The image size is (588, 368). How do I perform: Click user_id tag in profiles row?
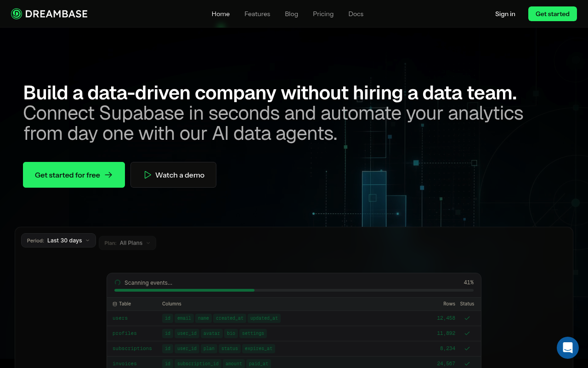187,333
